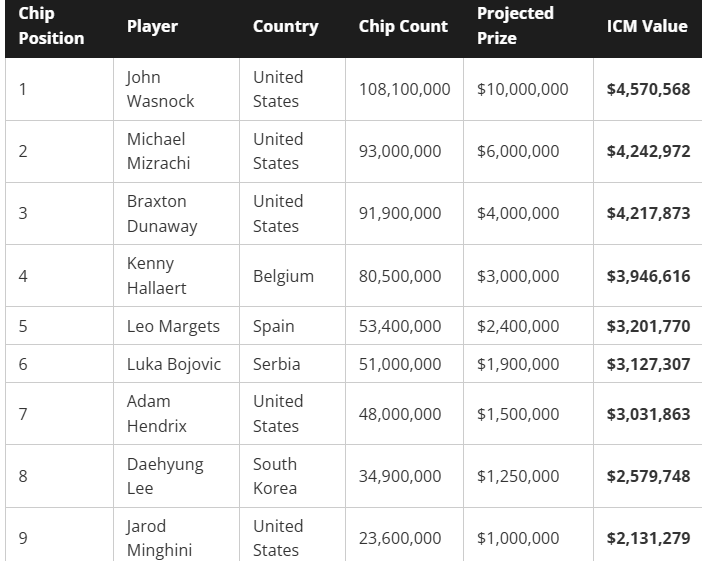702x561 pixels.
Task: Click the Chip Position column header
Action: (51, 26)
